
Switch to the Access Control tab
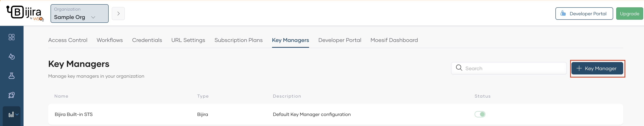point(68,40)
